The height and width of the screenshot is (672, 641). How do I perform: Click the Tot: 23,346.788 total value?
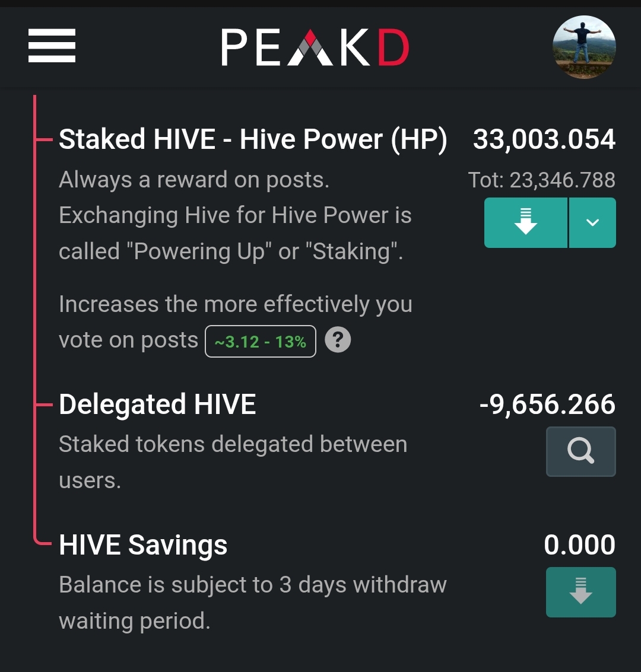[541, 180]
